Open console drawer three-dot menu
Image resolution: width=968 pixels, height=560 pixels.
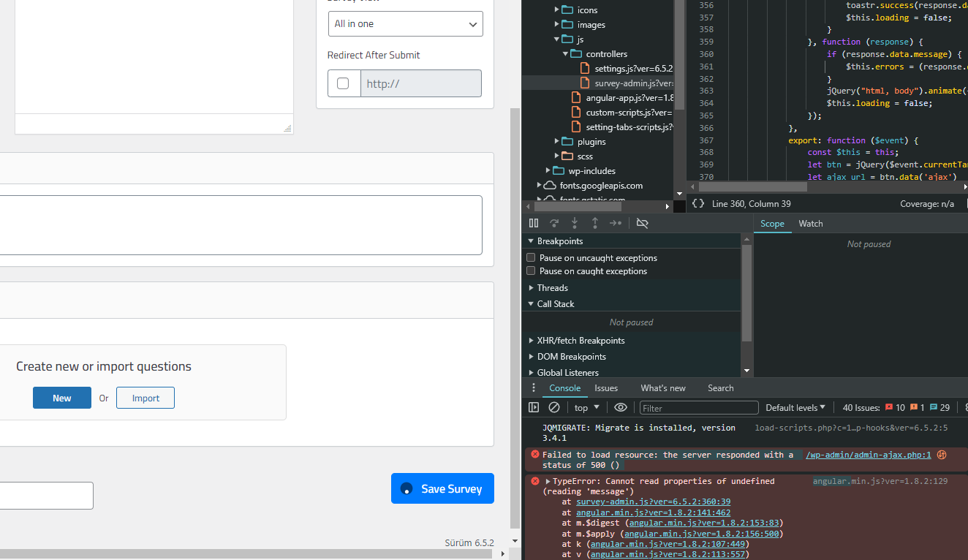[x=534, y=388]
